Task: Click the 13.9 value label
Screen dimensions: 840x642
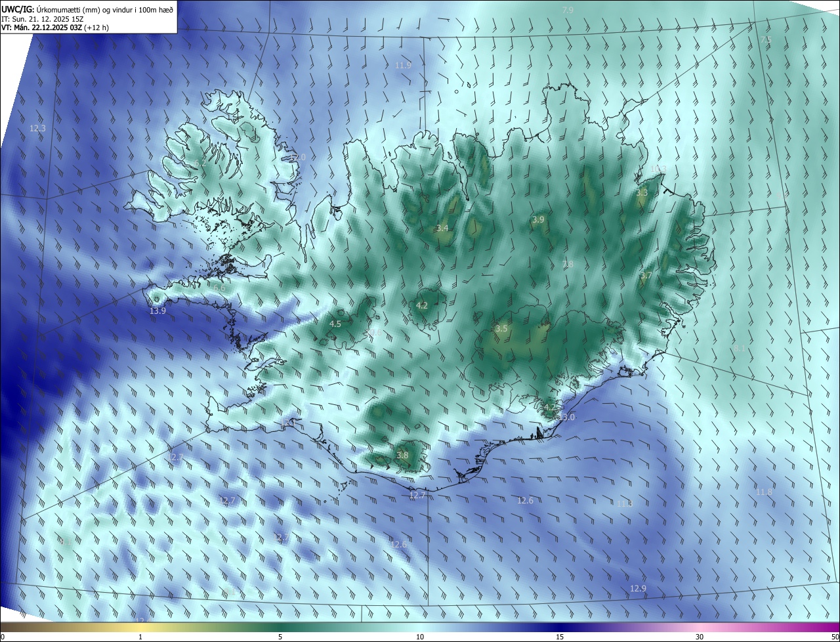Action: pyautogui.click(x=157, y=310)
